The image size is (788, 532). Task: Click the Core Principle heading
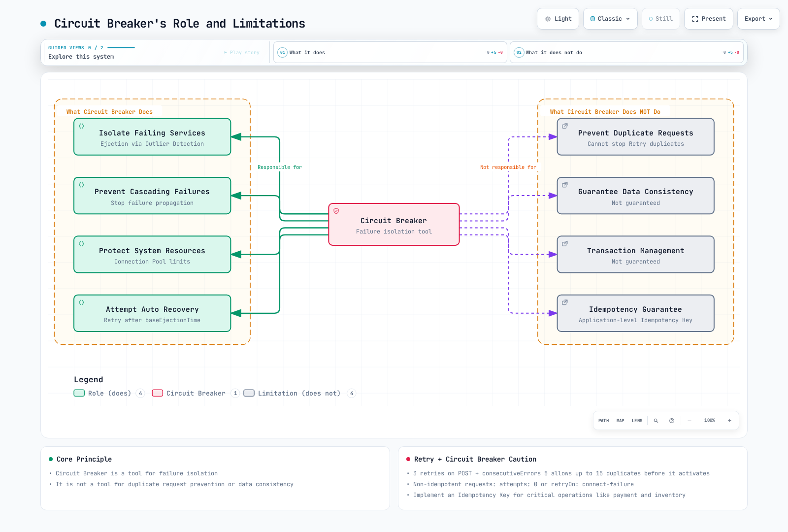pyautogui.click(x=84, y=459)
